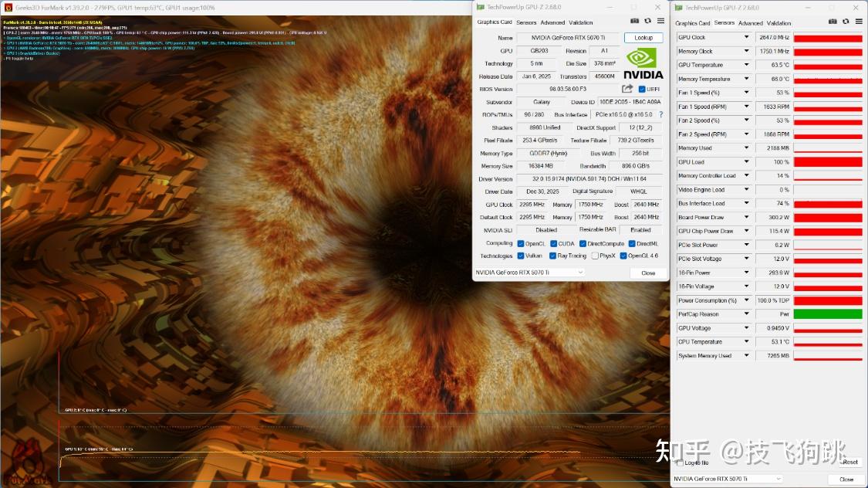Click the refresh icon in Graphics Card window
The height and width of the screenshot is (488, 868).
click(647, 21)
